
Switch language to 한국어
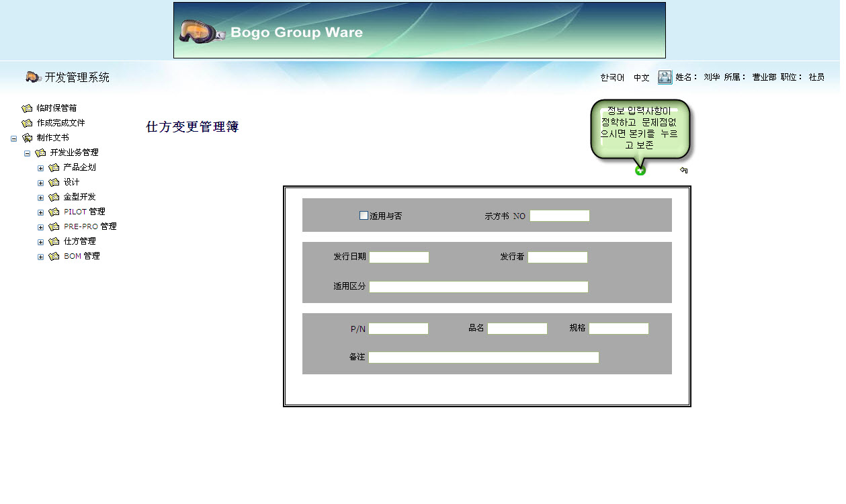612,78
